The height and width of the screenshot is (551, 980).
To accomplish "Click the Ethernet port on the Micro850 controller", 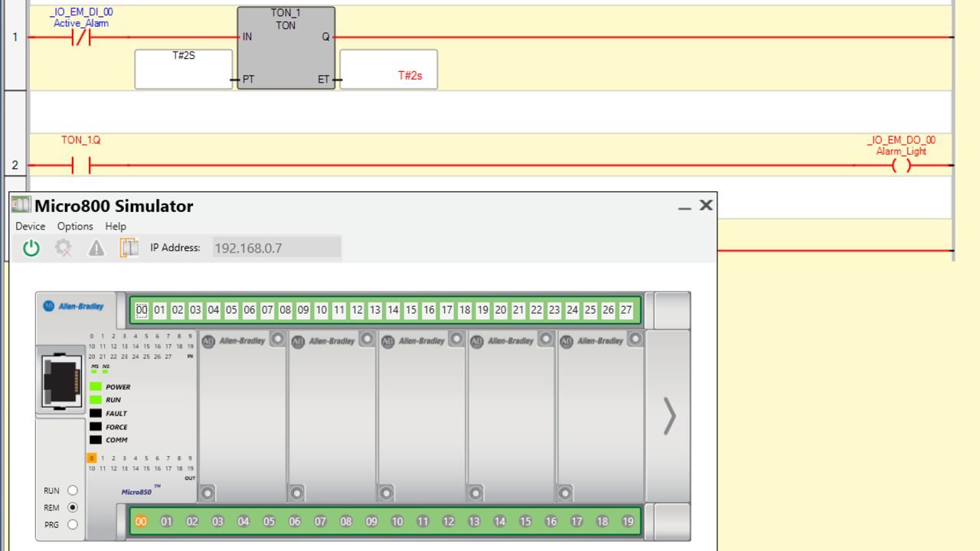I will tap(60, 382).
